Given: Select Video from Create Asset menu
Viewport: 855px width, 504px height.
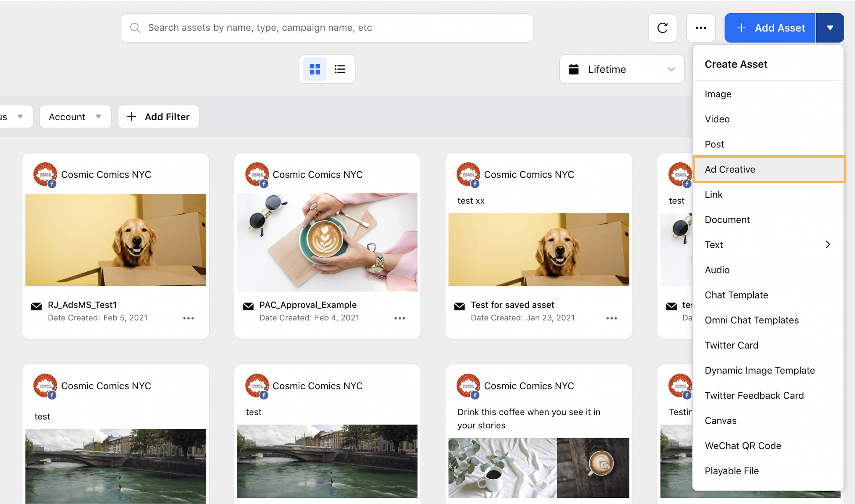Looking at the screenshot, I should click(x=717, y=119).
